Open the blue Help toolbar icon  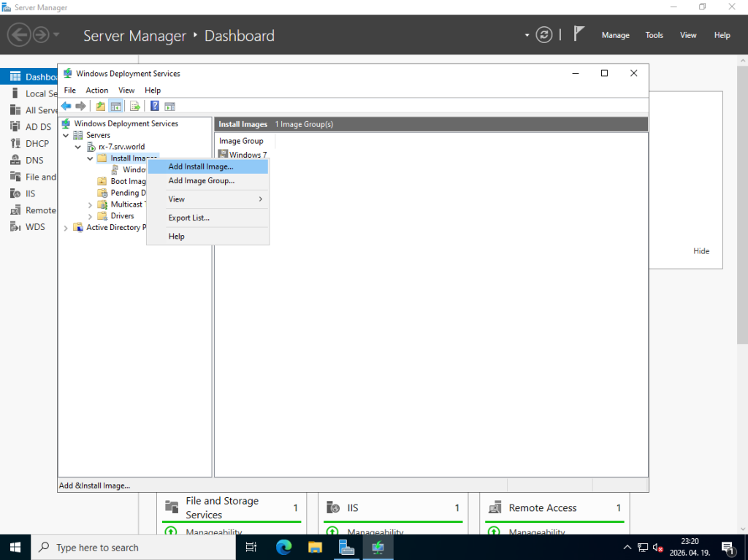155,106
